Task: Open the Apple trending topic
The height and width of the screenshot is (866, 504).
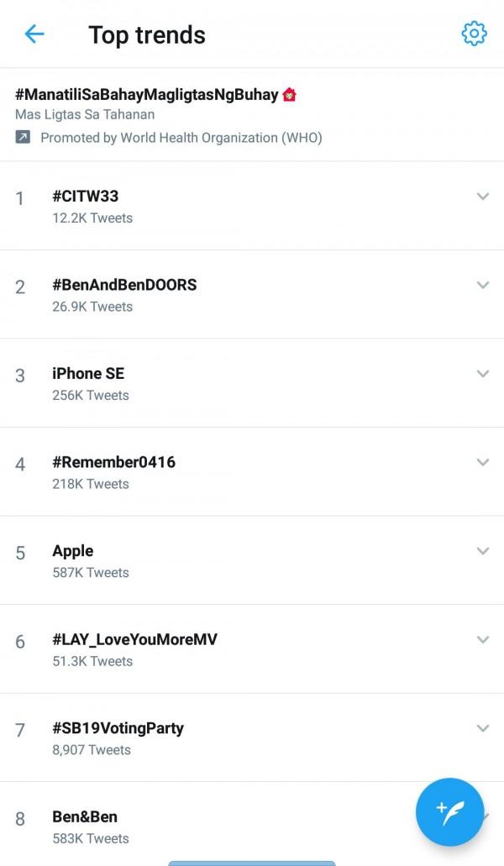Action: pyautogui.click(x=73, y=551)
